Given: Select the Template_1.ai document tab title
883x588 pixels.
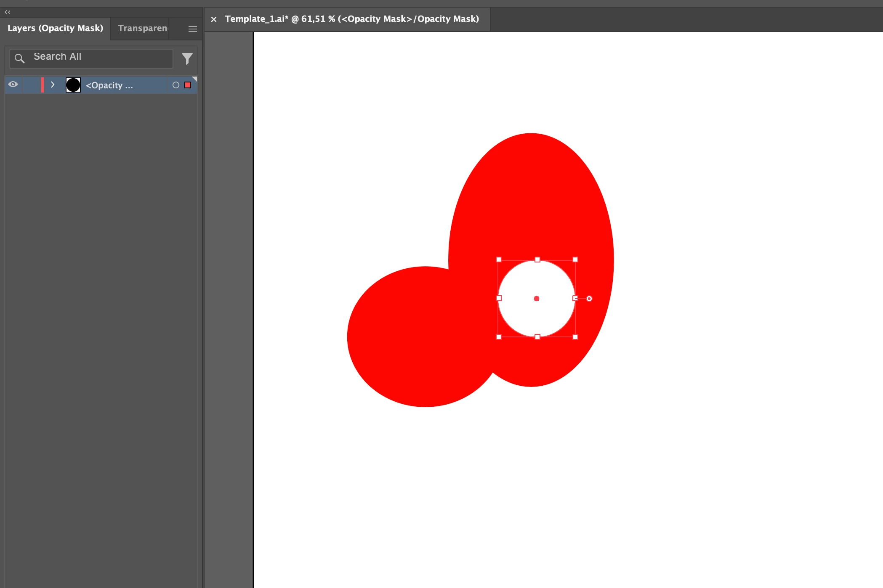Looking at the screenshot, I should click(x=351, y=19).
